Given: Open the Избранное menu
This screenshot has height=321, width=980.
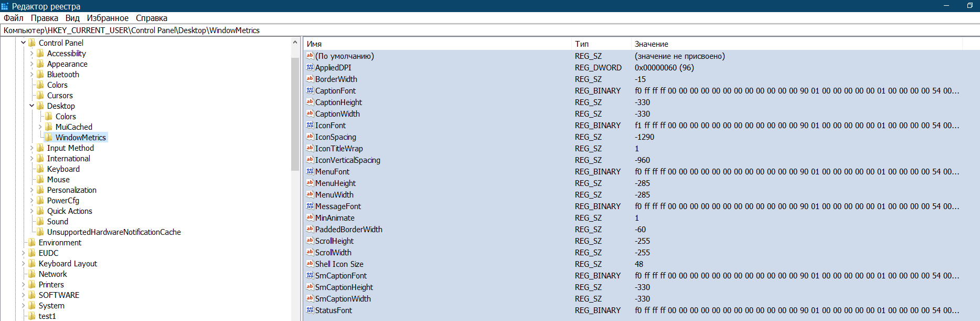Looking at the screenshot, I should (108, 18).
